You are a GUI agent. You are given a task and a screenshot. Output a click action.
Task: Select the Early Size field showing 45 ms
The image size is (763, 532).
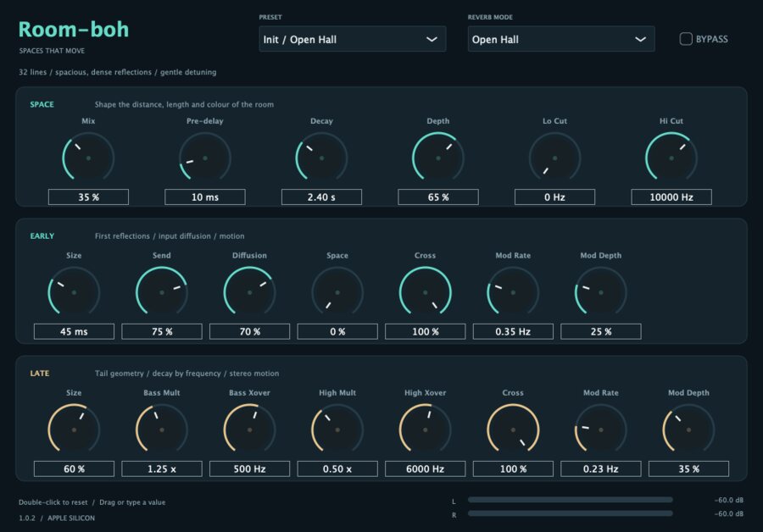(74, 331)
